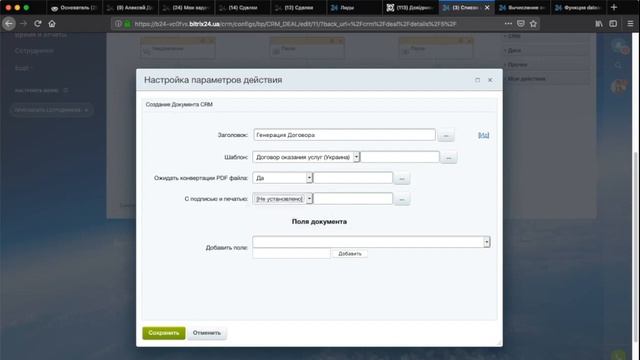The height and width of the screenshot is (360, 640).
Task: Switch to the 'Вычисление' browser tab
Action: click(x=522, y=7)
